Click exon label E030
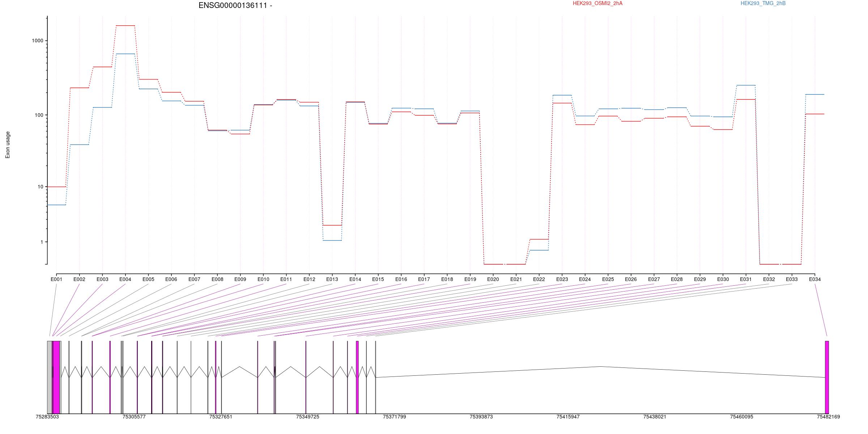The height and width of the screenshot is (434, 868). pos(723,279)
